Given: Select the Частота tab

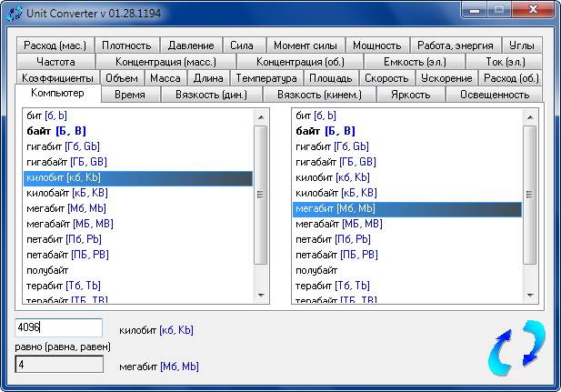Looking at the screenshot, I should click(62, 62).
